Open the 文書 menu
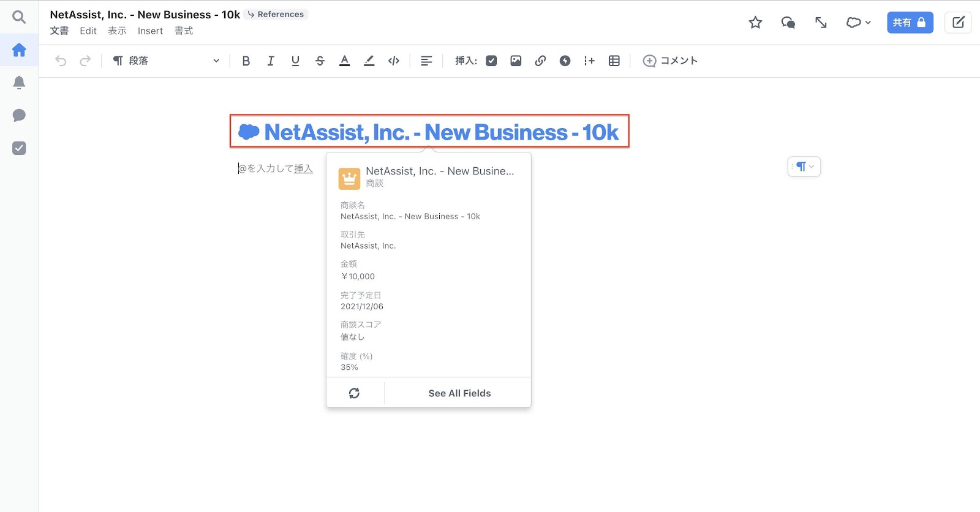The height and width of the screenshot is (512, 980). coord(59,31)
